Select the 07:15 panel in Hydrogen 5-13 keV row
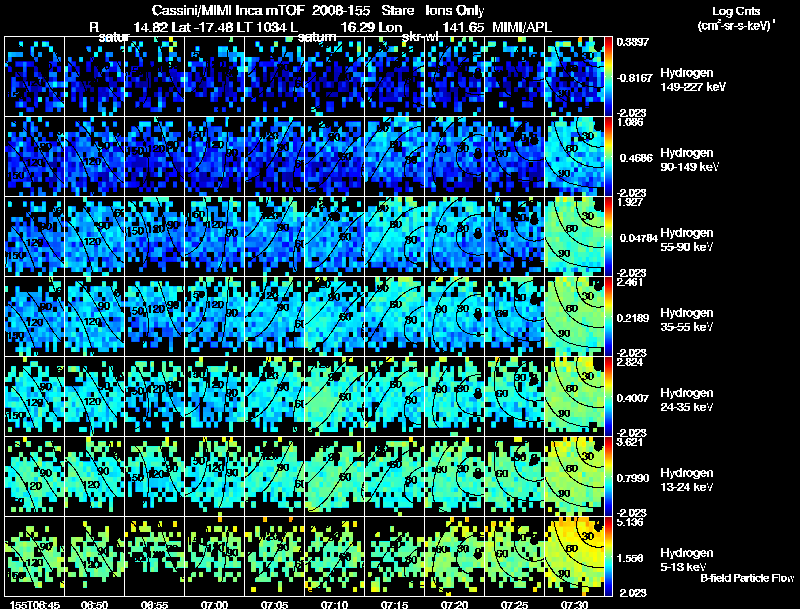This screenshot has width=800, height=609. point(395,556)
